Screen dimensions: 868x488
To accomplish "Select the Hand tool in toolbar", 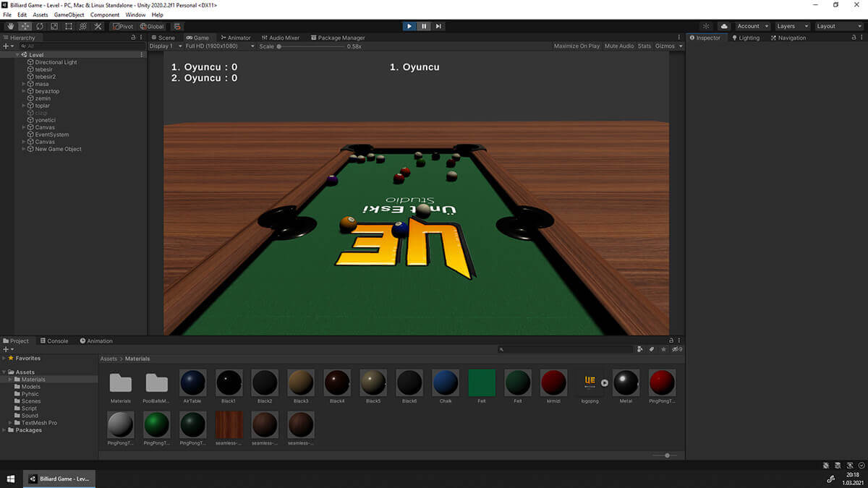I will coord(10,26).
